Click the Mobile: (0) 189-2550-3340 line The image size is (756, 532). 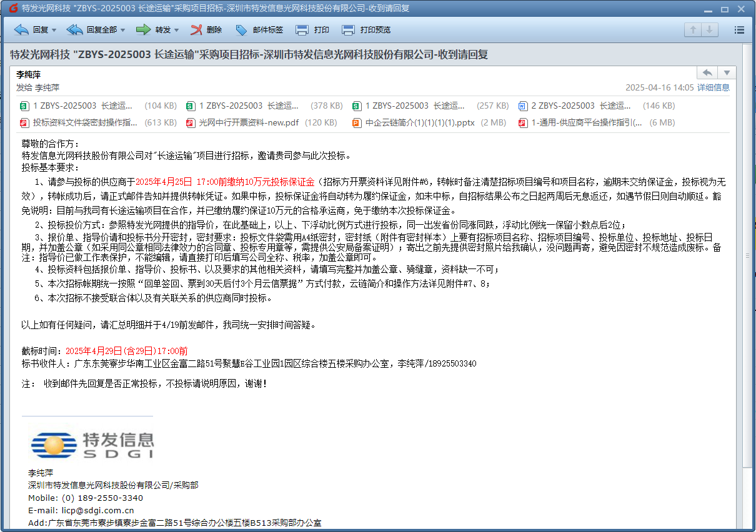point(86,498)
